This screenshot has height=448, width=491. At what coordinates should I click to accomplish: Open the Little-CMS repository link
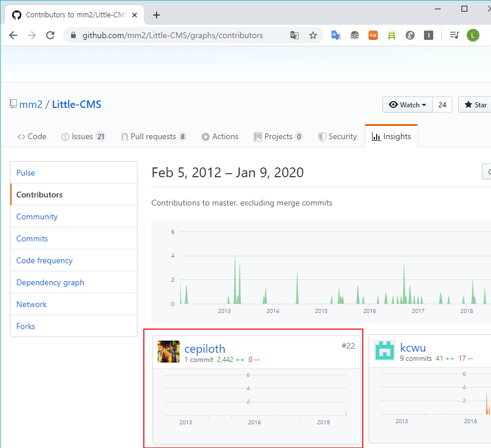(76, 104)
